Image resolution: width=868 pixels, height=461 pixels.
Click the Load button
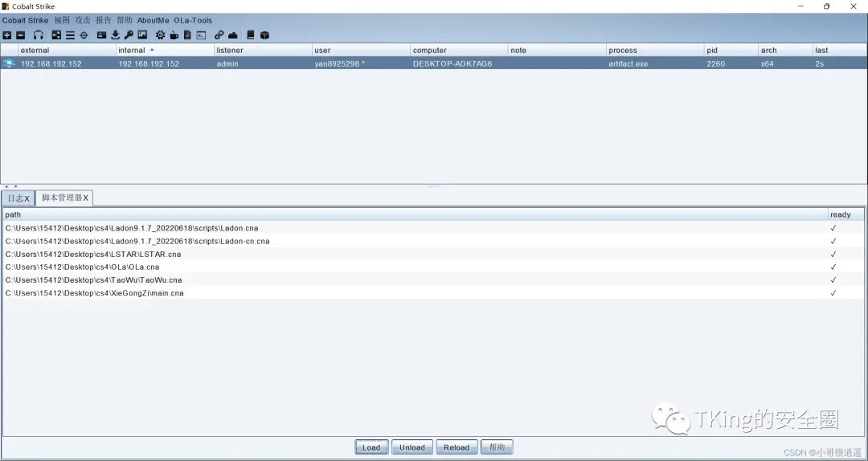pos(371,447)
